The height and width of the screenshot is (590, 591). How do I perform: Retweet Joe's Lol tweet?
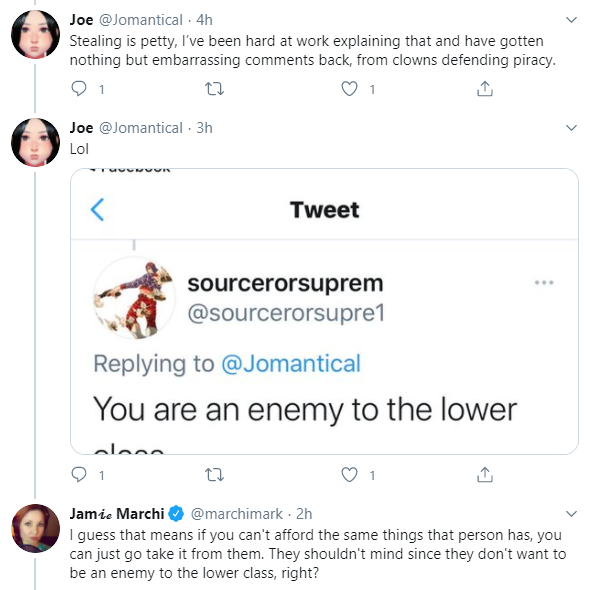[x=214, y=475]
